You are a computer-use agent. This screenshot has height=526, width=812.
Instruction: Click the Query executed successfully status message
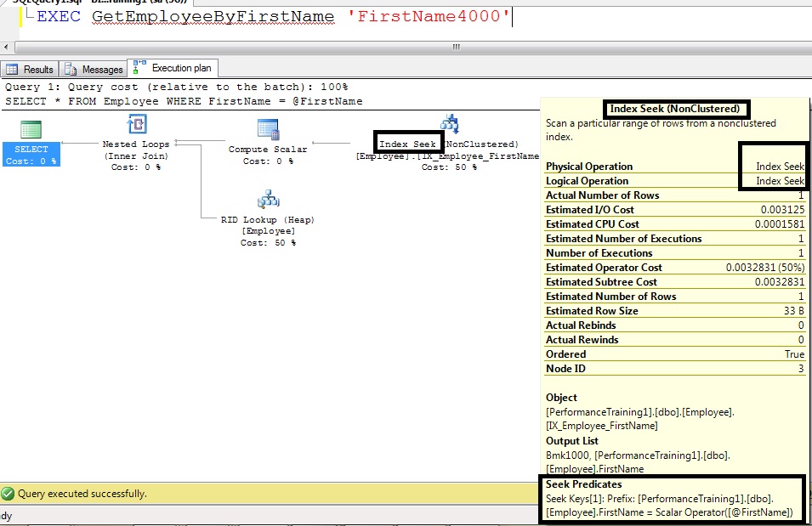[x=82, y=494]
